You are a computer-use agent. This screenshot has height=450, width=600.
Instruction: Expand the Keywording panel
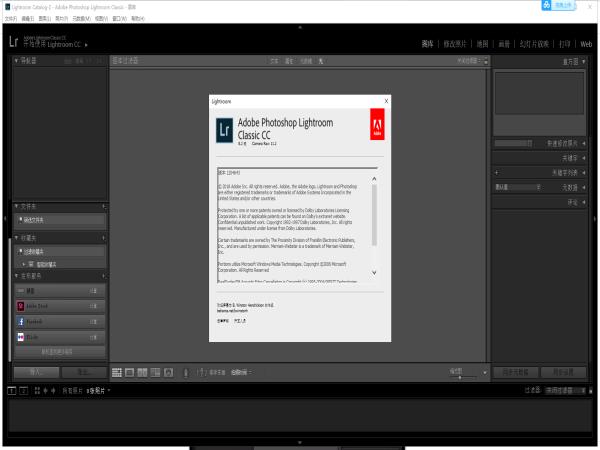[x=584, y=158]
